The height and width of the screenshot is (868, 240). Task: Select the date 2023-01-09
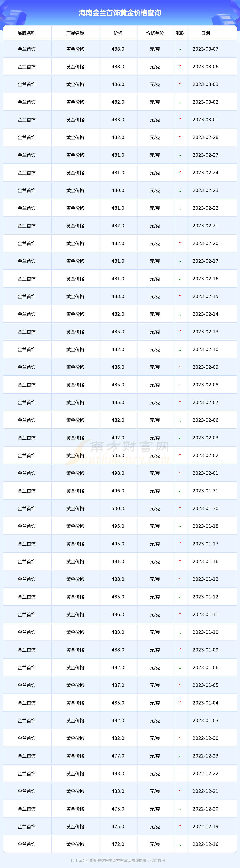pyautogui.click(x=205, y=650)
